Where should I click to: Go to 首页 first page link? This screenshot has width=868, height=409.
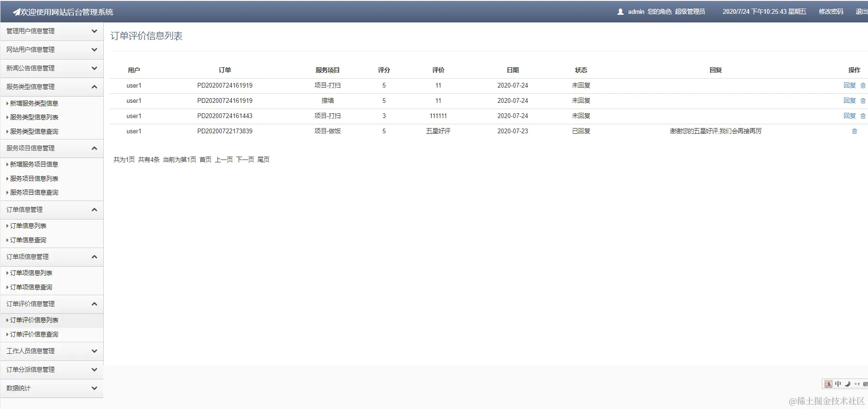pos(206,160)
